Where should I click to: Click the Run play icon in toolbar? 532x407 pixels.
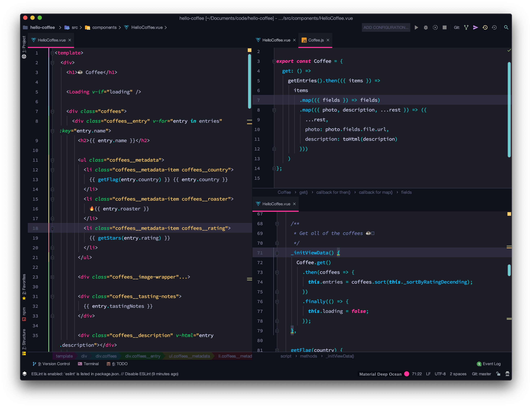point(416,27)
